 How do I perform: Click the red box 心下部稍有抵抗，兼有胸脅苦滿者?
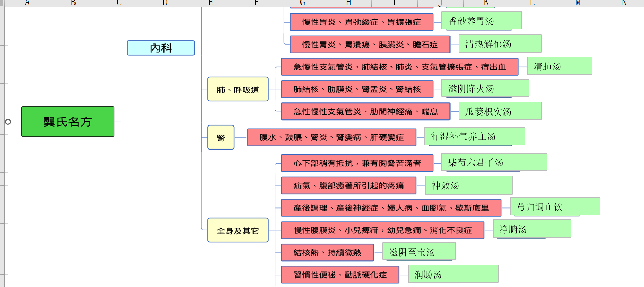tap(357, 163)
